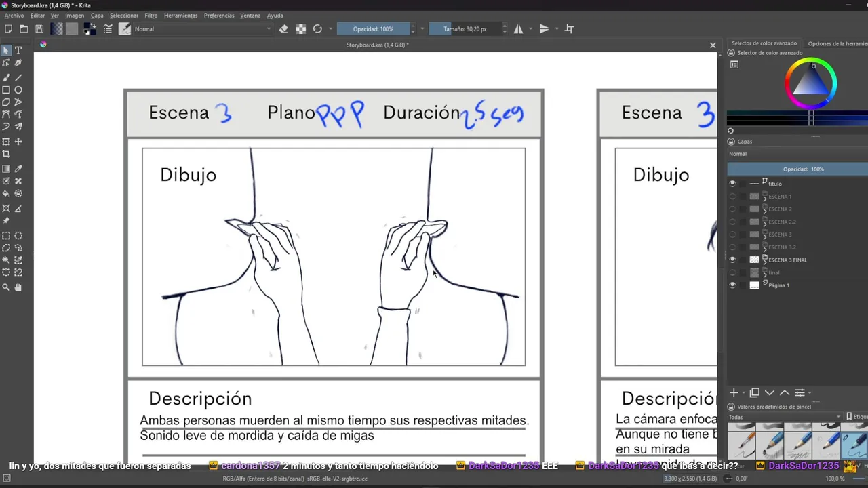Hide the ESCENA 3 FINAL layer
Image resolution: width=868 pixels, height=488 pixels.
click(732, 260)
